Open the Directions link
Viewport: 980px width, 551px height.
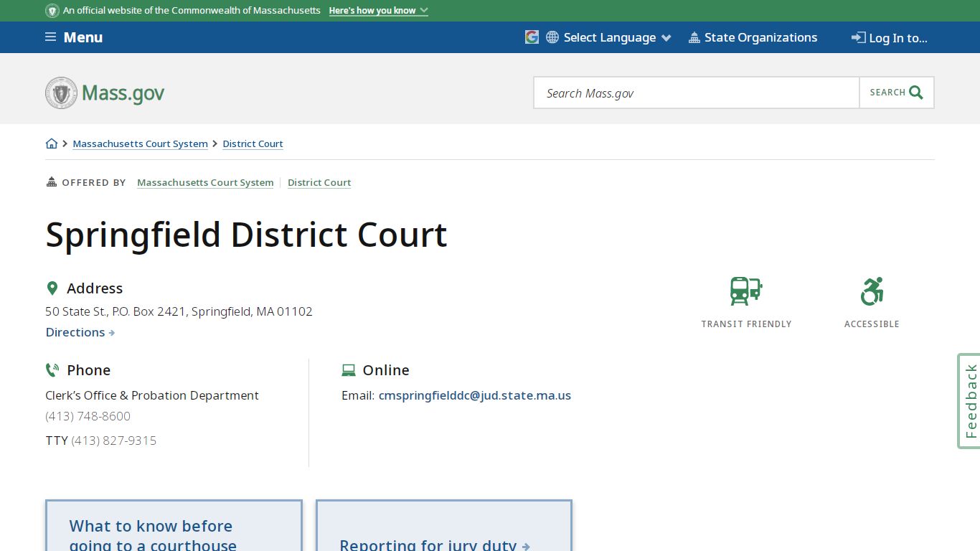(80, 332)
